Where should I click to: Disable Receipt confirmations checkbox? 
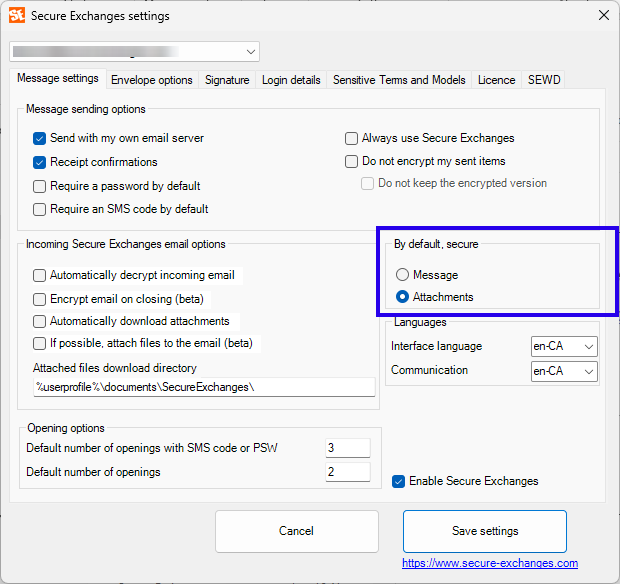coord(40,162)
